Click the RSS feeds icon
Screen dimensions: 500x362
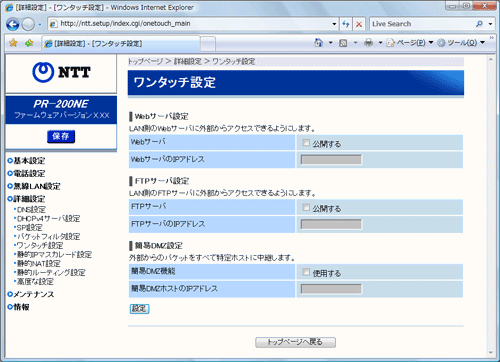[343, 43]
